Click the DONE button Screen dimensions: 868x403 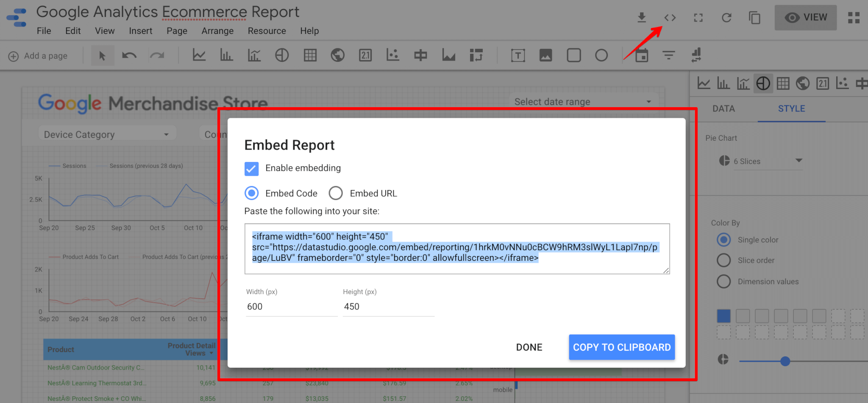tap(529, 347)
